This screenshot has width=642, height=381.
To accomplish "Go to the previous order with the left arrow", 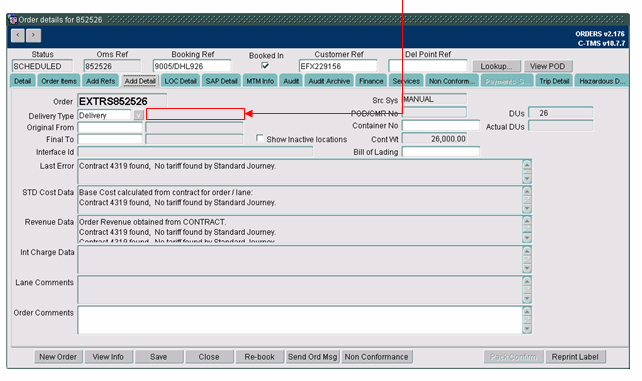I will 18,36.
